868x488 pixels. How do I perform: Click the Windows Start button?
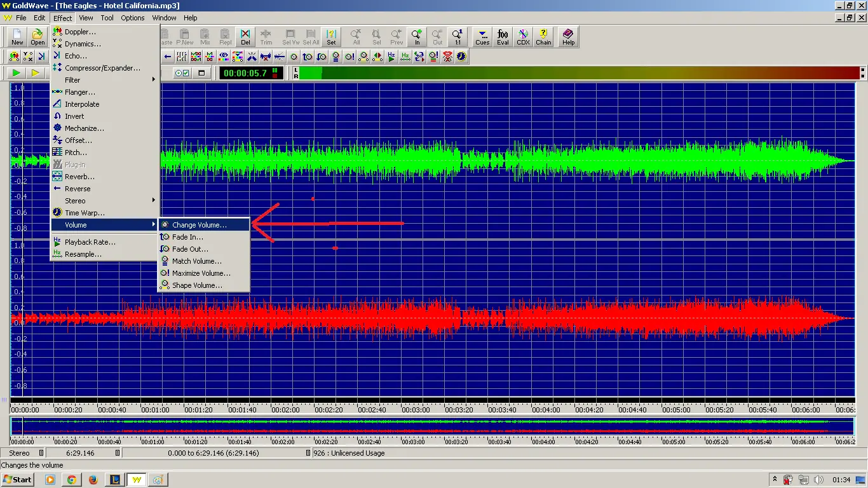18,480
